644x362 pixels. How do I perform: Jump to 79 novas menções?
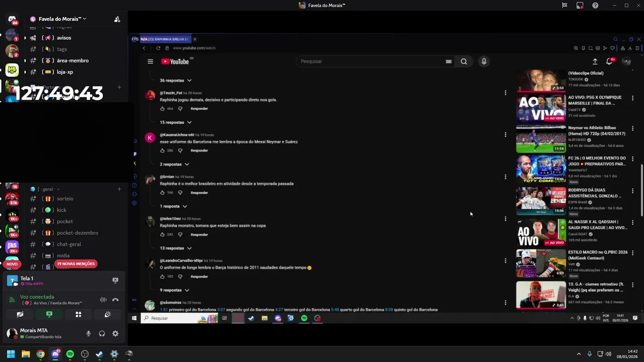76,264
